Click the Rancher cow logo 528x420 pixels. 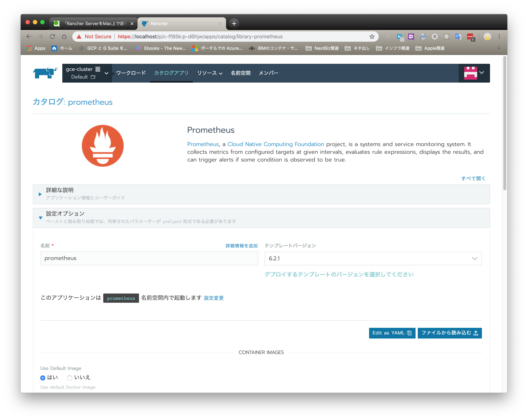pyautogui.click(x=45, y=73)
